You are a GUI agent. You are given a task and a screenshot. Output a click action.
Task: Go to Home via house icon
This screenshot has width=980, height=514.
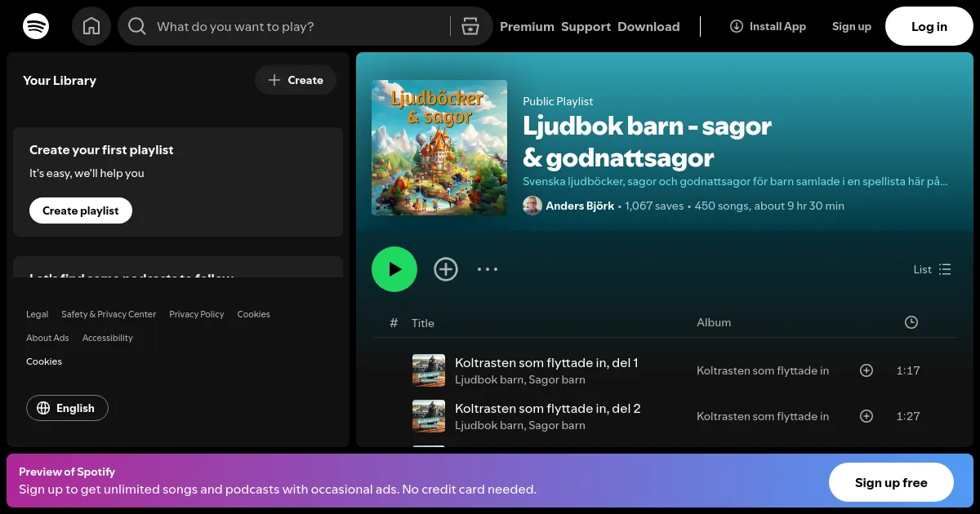tap(91, 26)
